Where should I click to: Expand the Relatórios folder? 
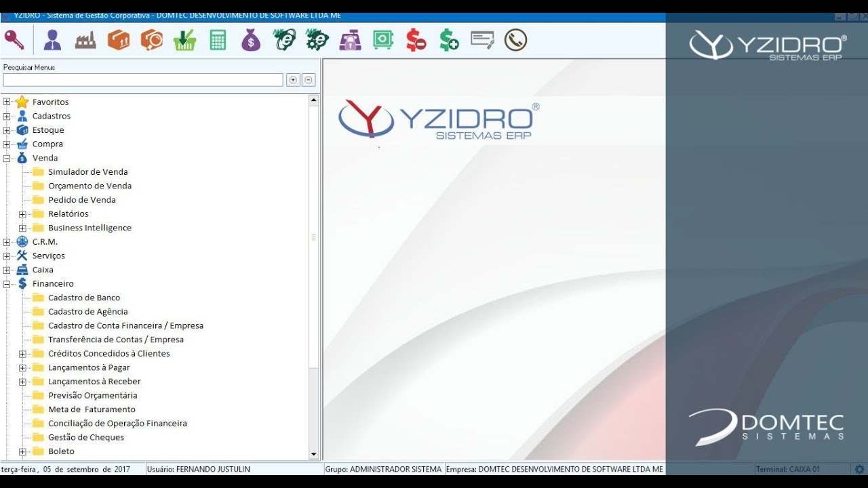click(x=22, y=214)
